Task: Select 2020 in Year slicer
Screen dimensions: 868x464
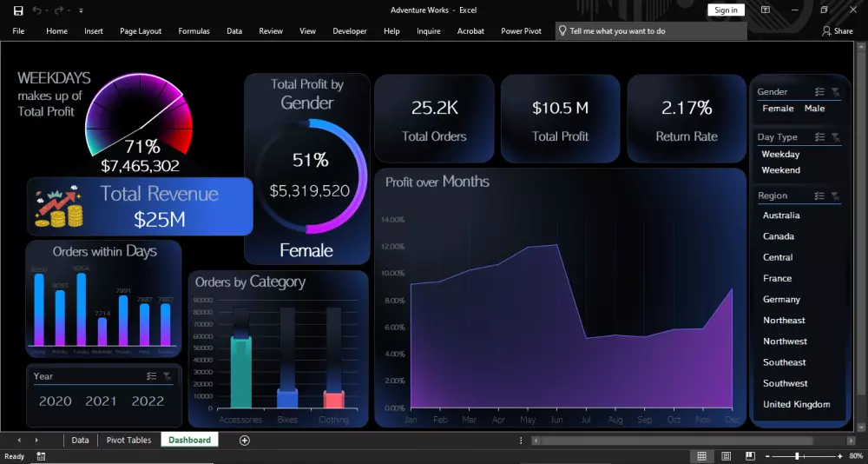Action: tap(56, 401)
